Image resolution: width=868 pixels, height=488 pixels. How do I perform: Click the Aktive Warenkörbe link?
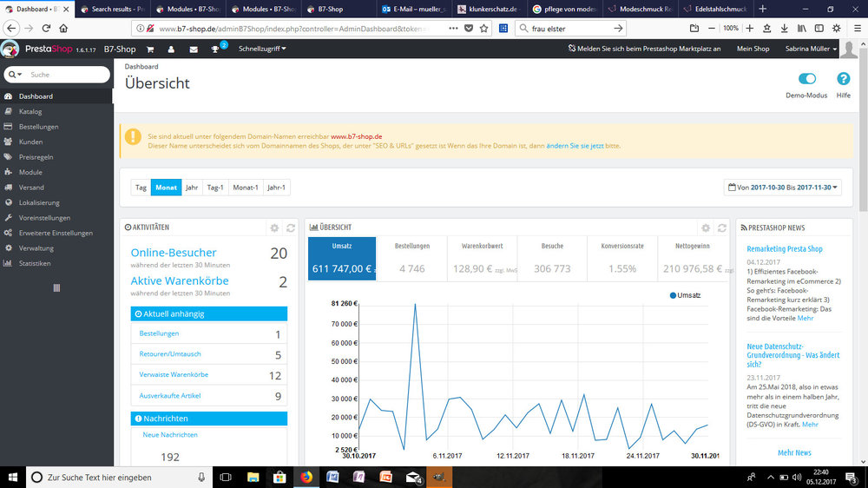click(180, 280)
